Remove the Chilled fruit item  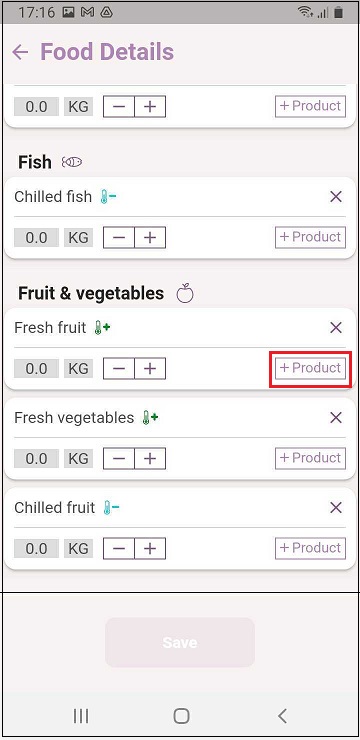(336, 508)
